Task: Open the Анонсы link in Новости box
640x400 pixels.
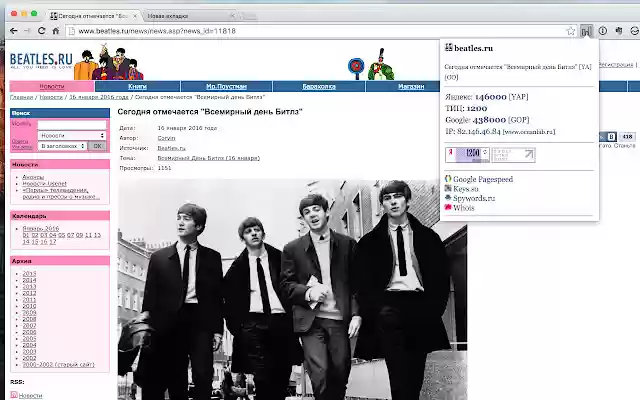Action: pos(33,177)
